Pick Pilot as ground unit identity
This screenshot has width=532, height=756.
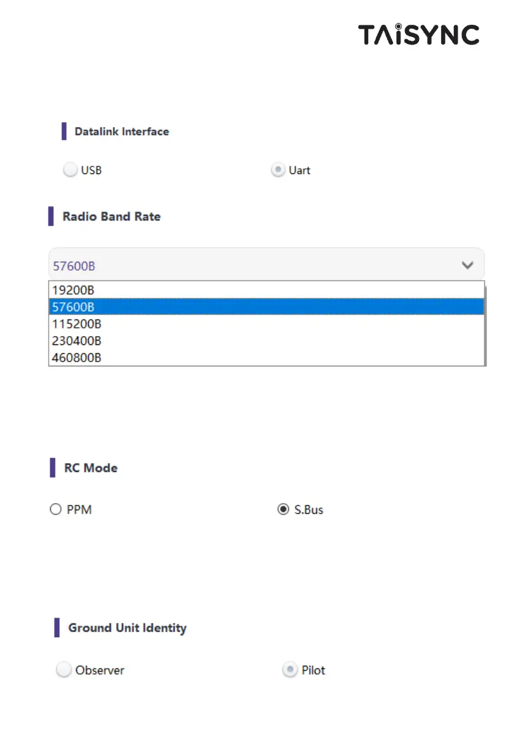click(290, 670)
